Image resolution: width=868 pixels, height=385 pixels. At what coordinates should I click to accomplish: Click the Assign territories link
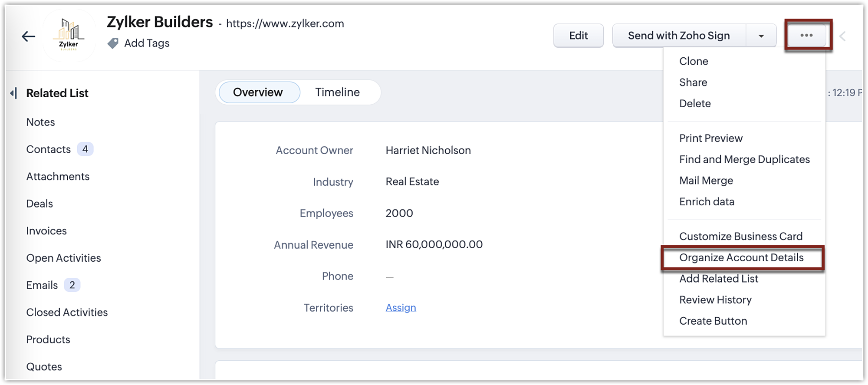(401, 308)
